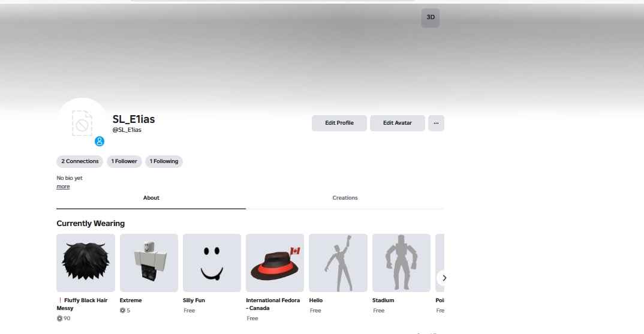The width and height of the screenshot is (644, 334).
Task: Click the Free label under Stadium
Action: coord(379,311)
